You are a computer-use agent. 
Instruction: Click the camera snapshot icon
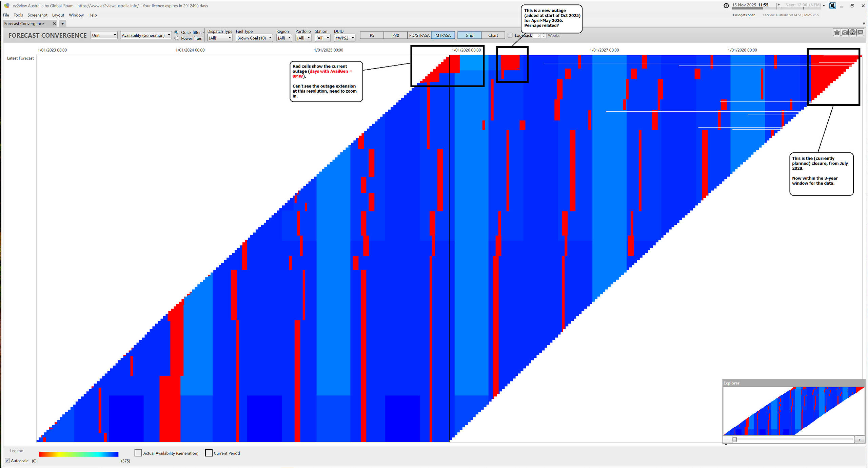tap(845, 32)
